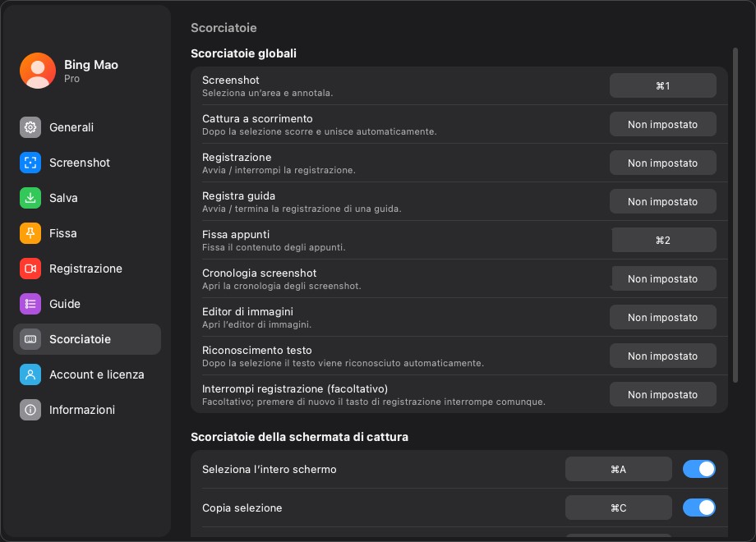Switch to the Registrazione section

coord(87,269)
